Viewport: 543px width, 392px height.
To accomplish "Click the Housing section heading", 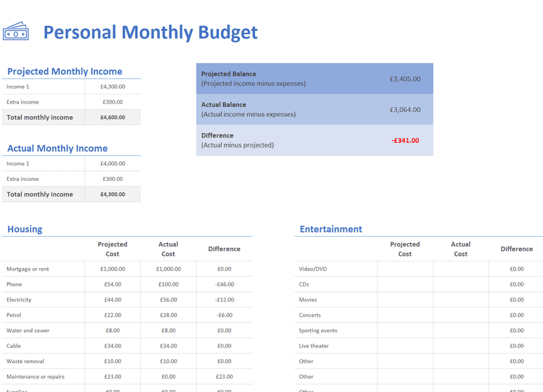I will point(25,229).
